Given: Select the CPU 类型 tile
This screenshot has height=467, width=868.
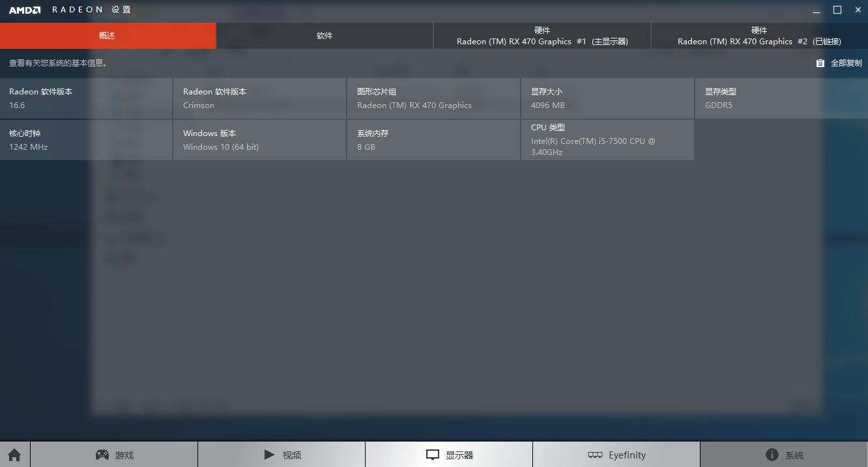Looking at the screenshot, I should click(607, 140).
